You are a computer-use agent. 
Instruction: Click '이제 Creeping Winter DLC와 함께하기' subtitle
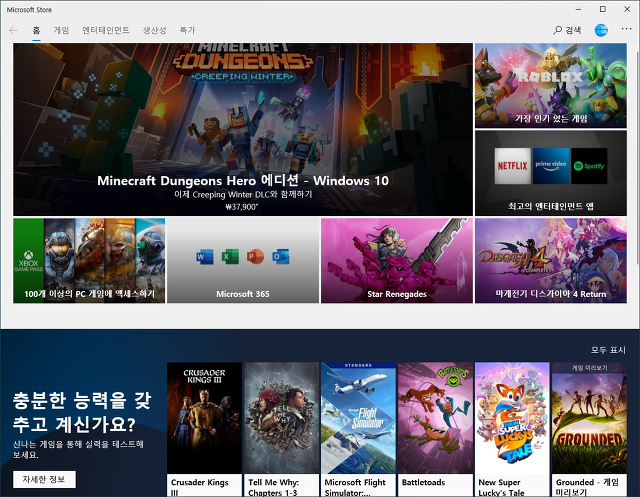[x=243, y=194]
